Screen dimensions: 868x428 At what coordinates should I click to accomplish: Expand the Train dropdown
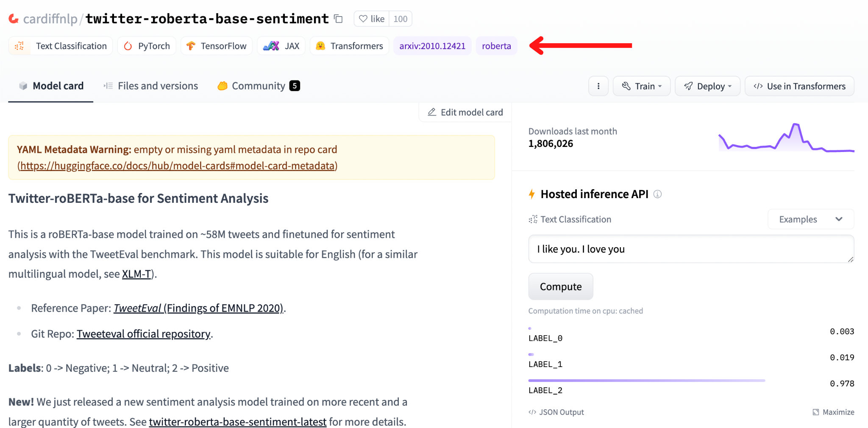click(x=642, y=86)
